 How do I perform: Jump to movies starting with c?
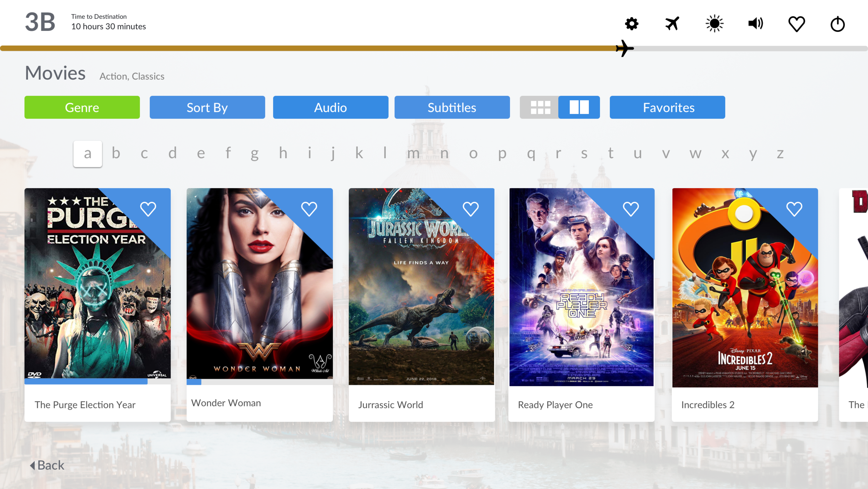144,154
